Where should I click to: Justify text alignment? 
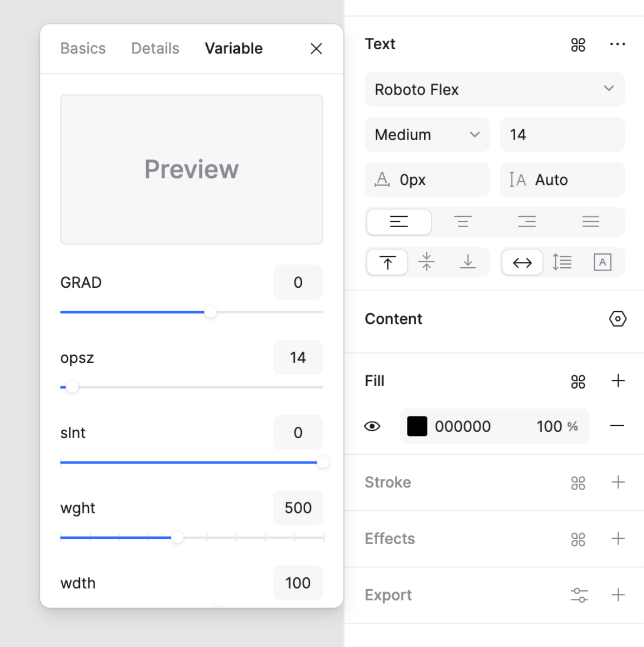point(591,222)
